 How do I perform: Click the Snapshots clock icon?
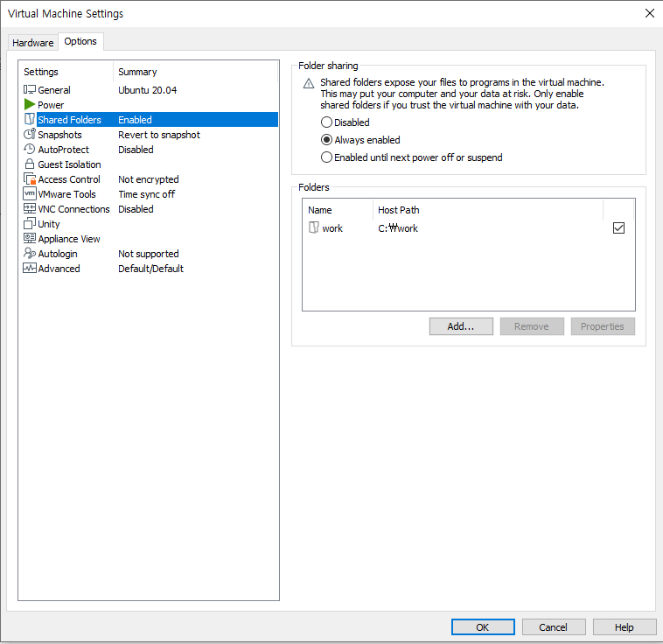(x=29, y=134)
